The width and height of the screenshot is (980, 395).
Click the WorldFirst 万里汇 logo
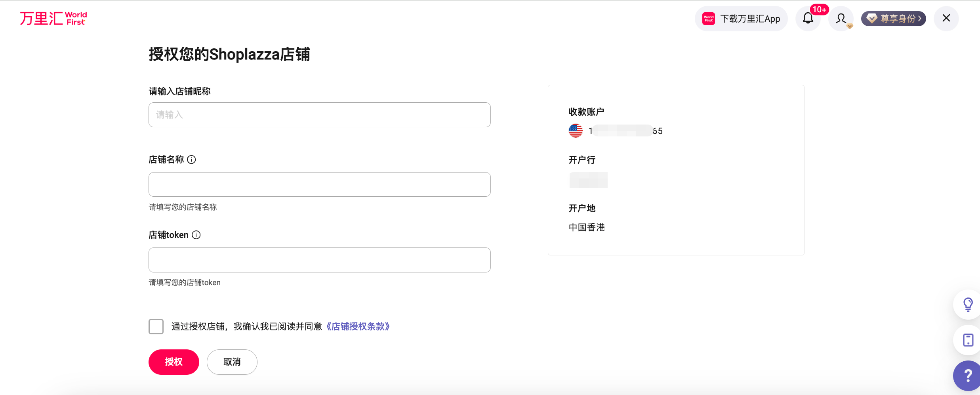(x=53, y=18)
